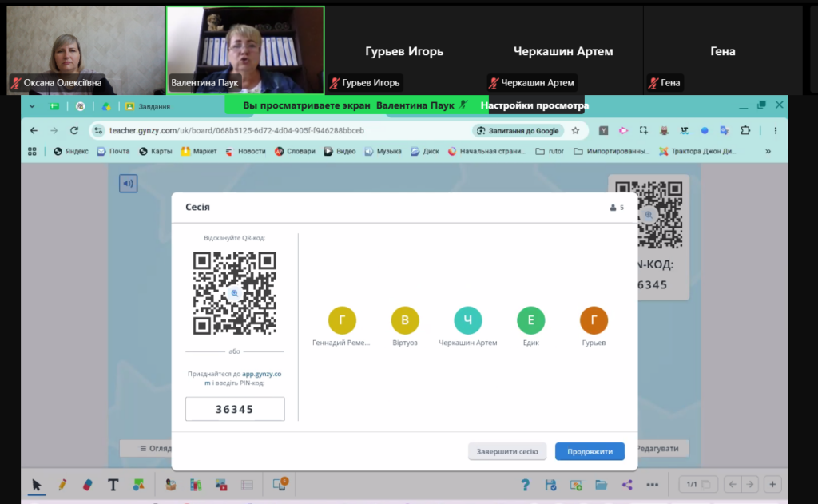Choose the text tool

[x=113, y=485]
